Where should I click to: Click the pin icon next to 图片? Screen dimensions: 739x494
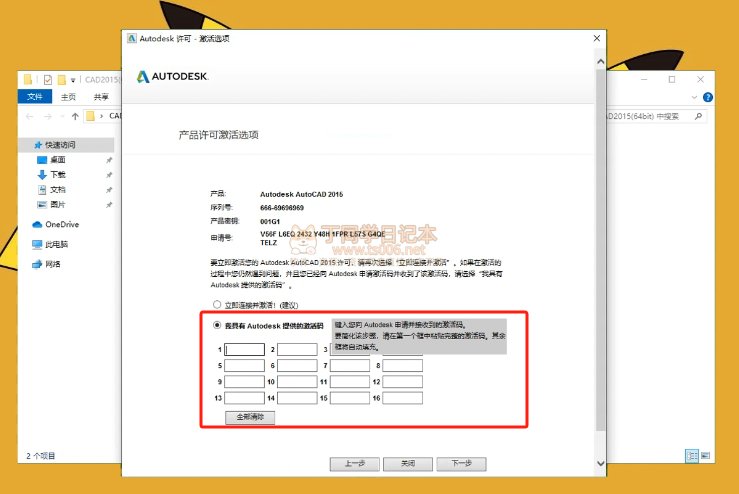(x=109, y=205)
